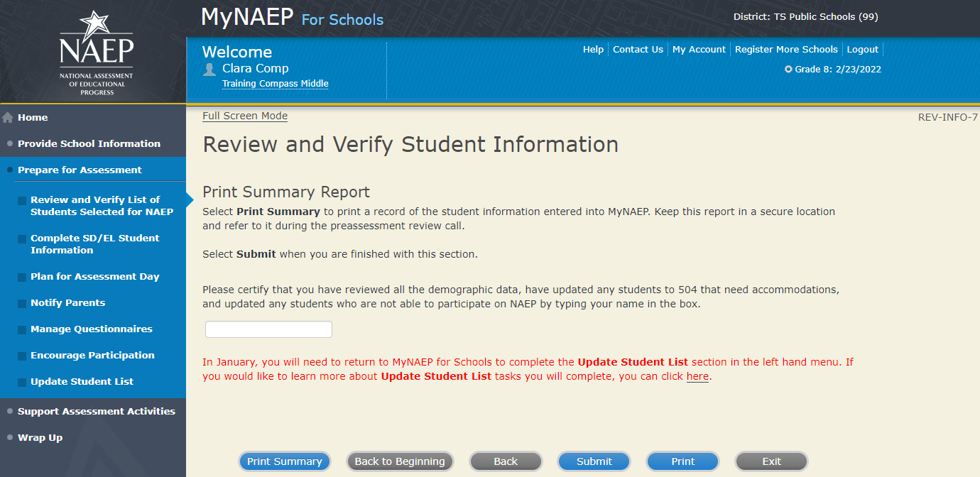
Task: Open the Help menu item
Action: [x=593, y=50]
